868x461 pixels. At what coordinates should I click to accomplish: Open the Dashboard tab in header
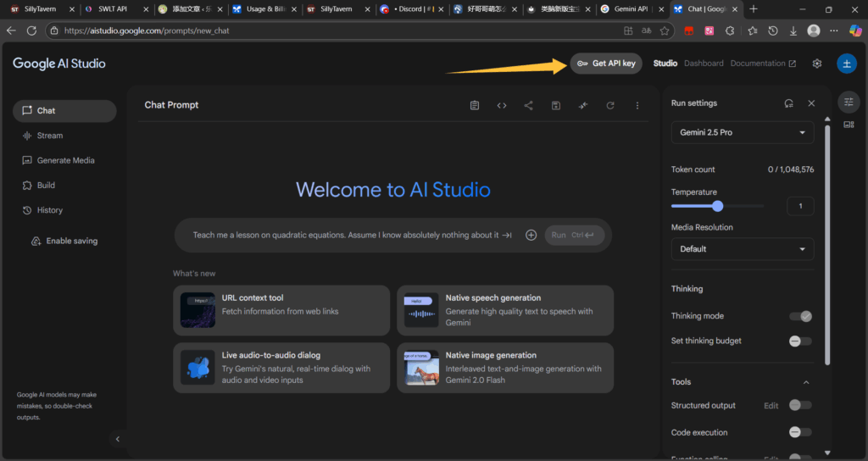coord(704,64)
